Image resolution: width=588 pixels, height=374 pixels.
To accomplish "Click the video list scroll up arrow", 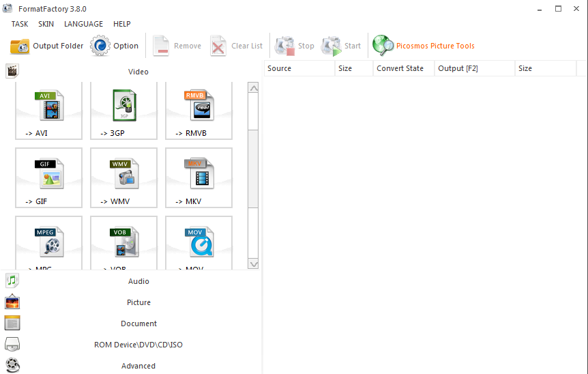I will tap(254, 88).
